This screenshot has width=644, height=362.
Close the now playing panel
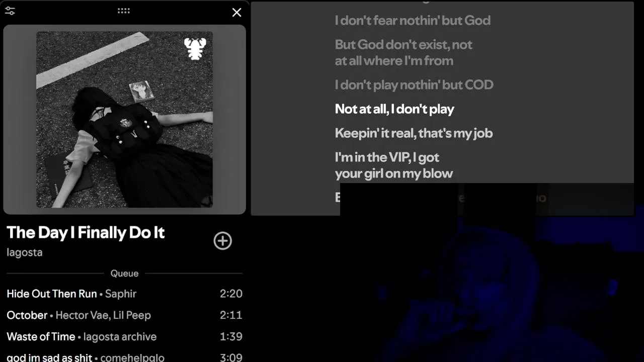236,13
